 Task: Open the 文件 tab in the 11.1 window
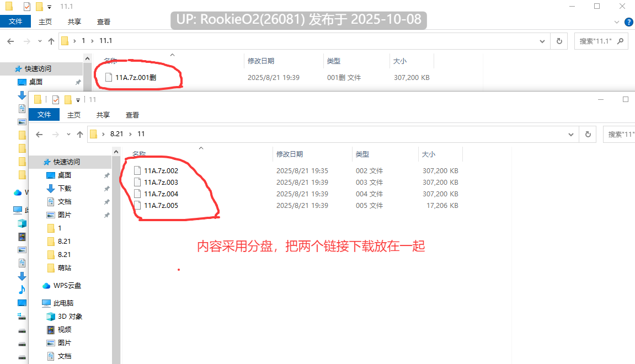coord(15,22)
